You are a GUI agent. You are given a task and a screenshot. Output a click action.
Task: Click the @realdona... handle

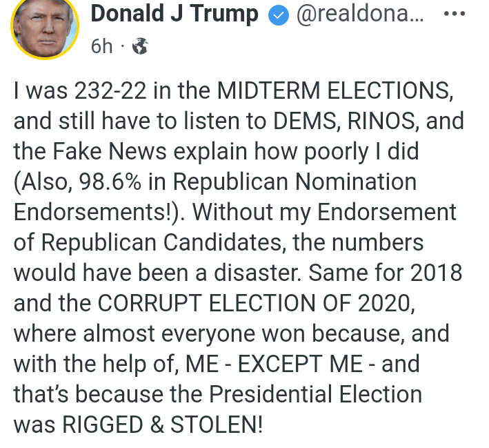(361, 14)
